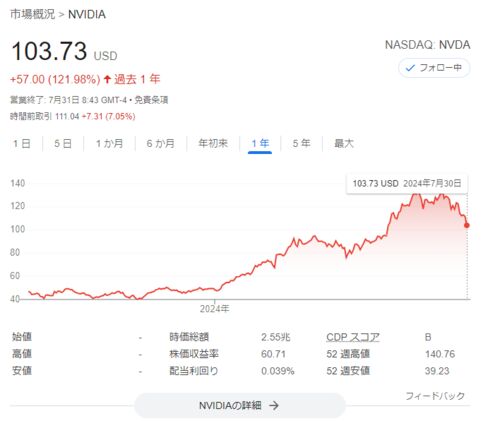Select the 1 年 tab
500x421 pixels.
click(260, 144)
